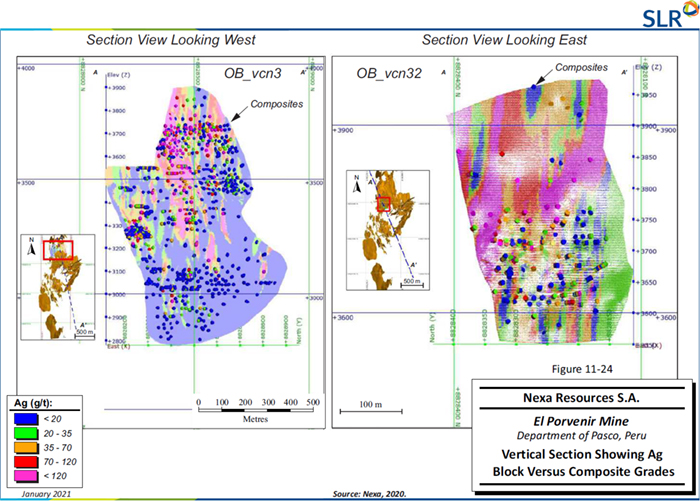
Task: Click 'North (Y)' axis label in OB_vcn32 section
Action: pos(432,328)
